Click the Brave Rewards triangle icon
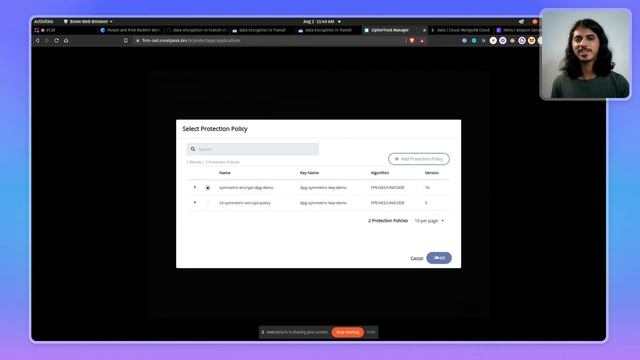 [x=422, y=40]
